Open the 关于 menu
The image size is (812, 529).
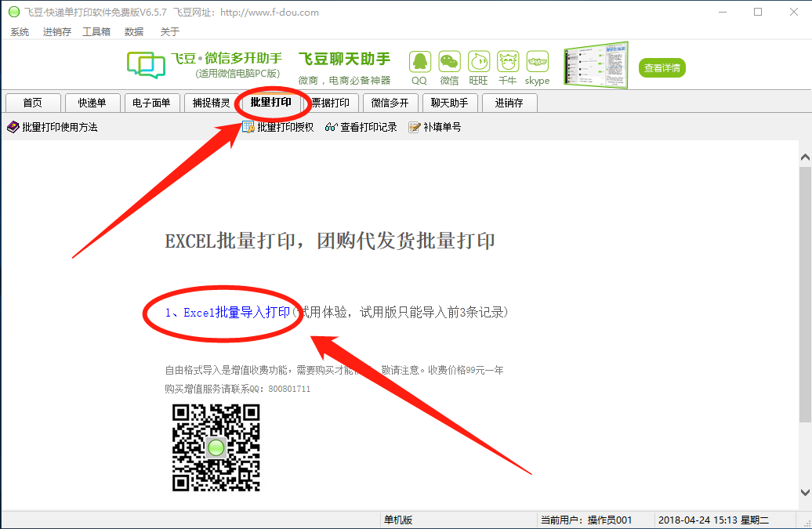coord(170,32)
